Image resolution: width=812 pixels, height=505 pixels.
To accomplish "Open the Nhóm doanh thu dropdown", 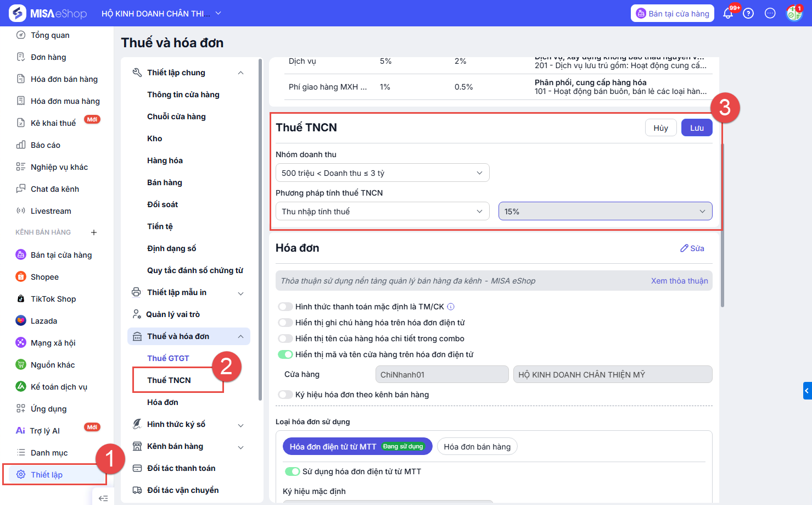I will pos(382,173).
